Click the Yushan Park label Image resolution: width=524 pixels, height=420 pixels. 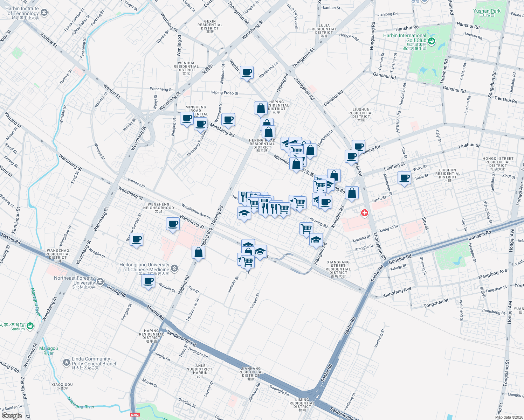(x=487, y=11)
